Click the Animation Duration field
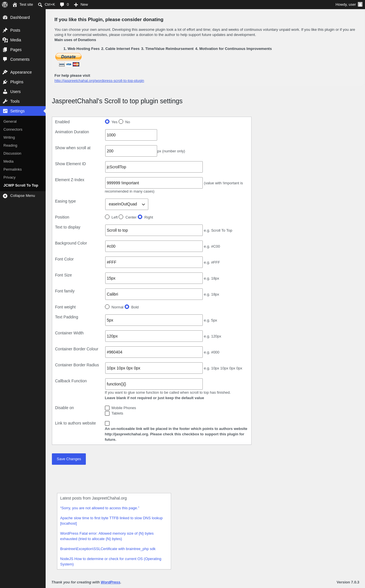The image size is (365, 588). (131, 135)
